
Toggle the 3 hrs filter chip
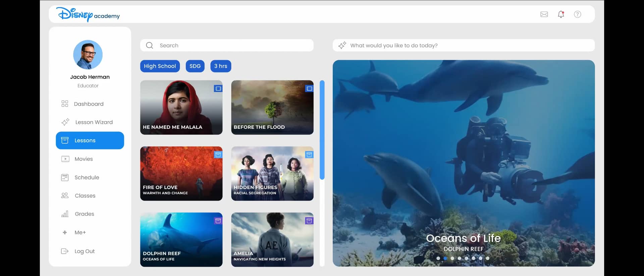pos(221,66)
